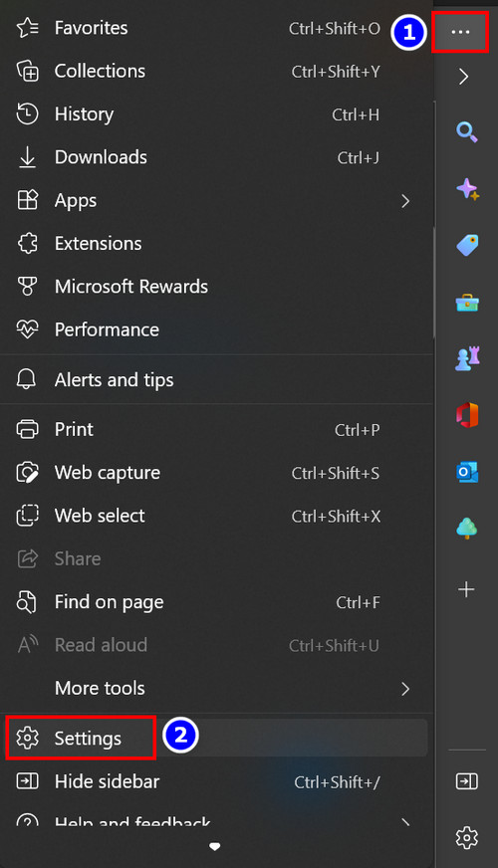Select Extensions from the menu
498x868 pixels.
[216, 244]
